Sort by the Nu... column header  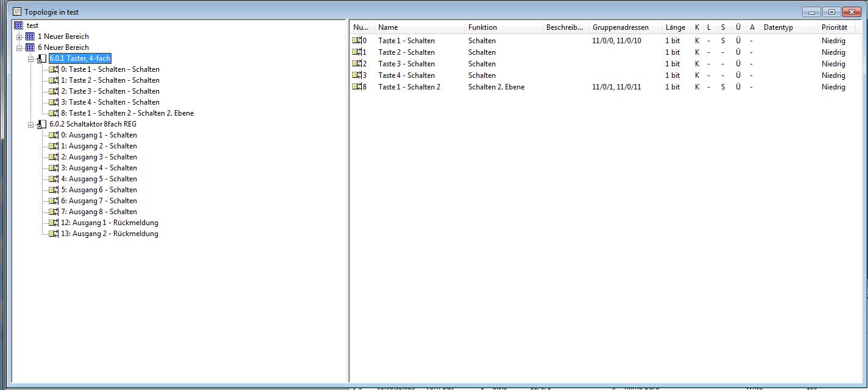point(361,27)
